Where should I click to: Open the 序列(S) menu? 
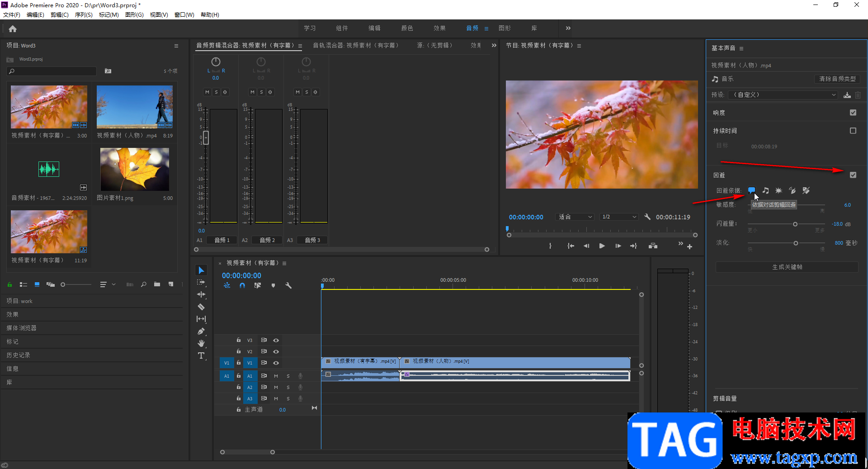tap(83, 15)
